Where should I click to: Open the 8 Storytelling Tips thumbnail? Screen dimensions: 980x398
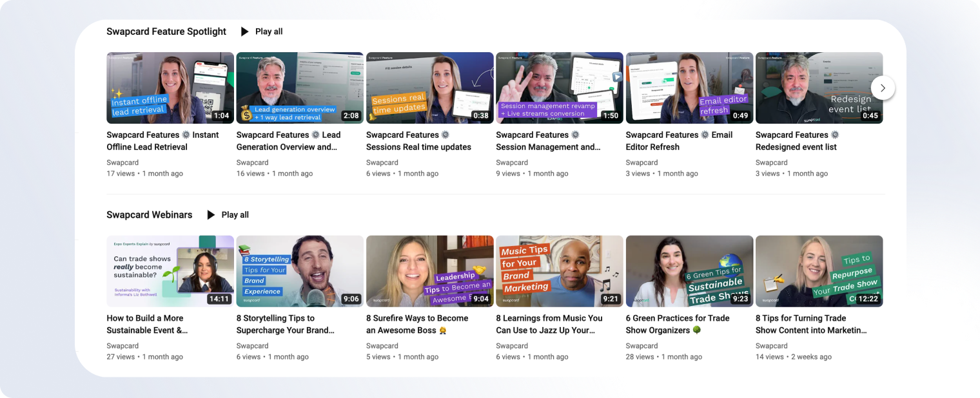(x=300, y=271)
